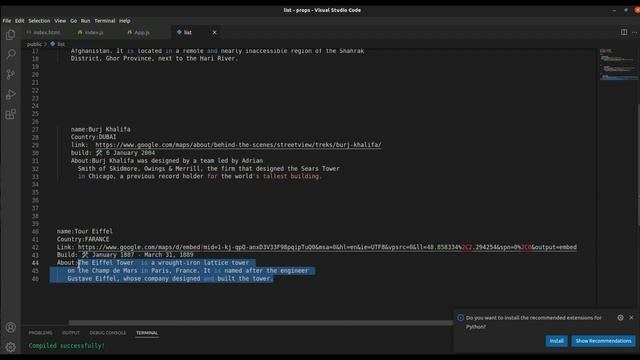Screen dimensions: 640x360
Task: Click the build: 6 January 2004 line
Action: [x=113, y=153]
